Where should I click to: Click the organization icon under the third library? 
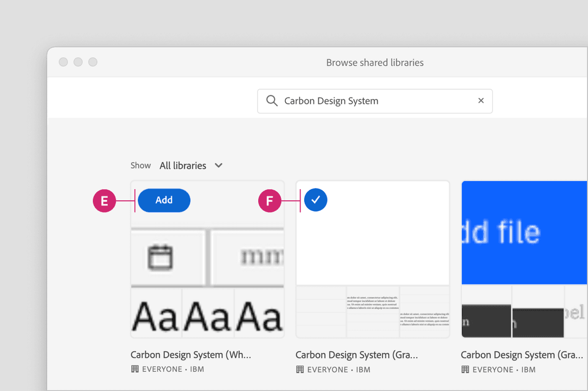(465, 369)
